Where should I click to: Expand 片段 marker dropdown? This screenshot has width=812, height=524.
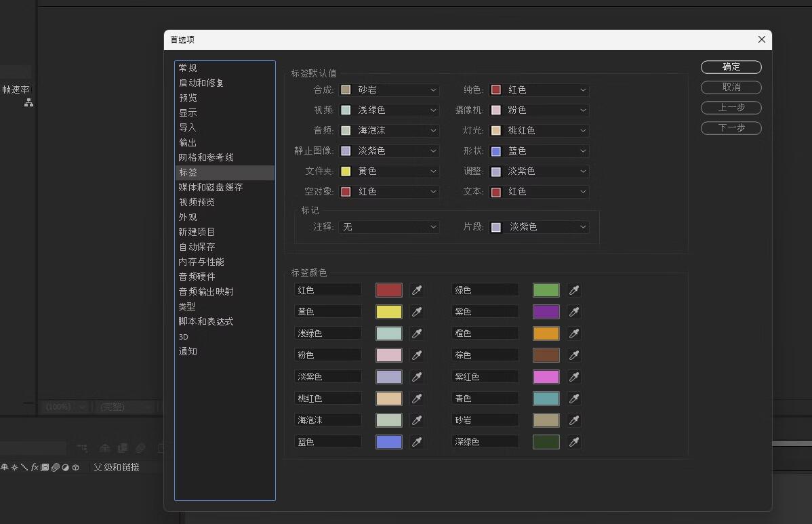tap(539, 227)
